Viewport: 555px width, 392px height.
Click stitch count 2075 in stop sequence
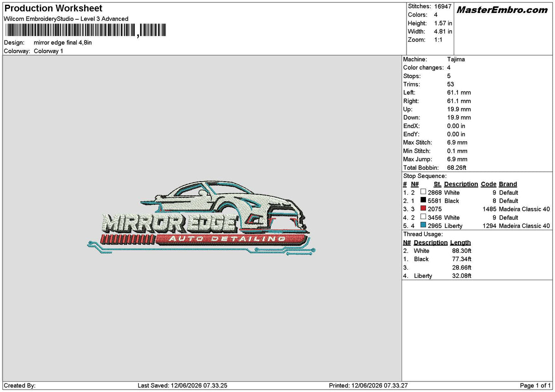435,209
